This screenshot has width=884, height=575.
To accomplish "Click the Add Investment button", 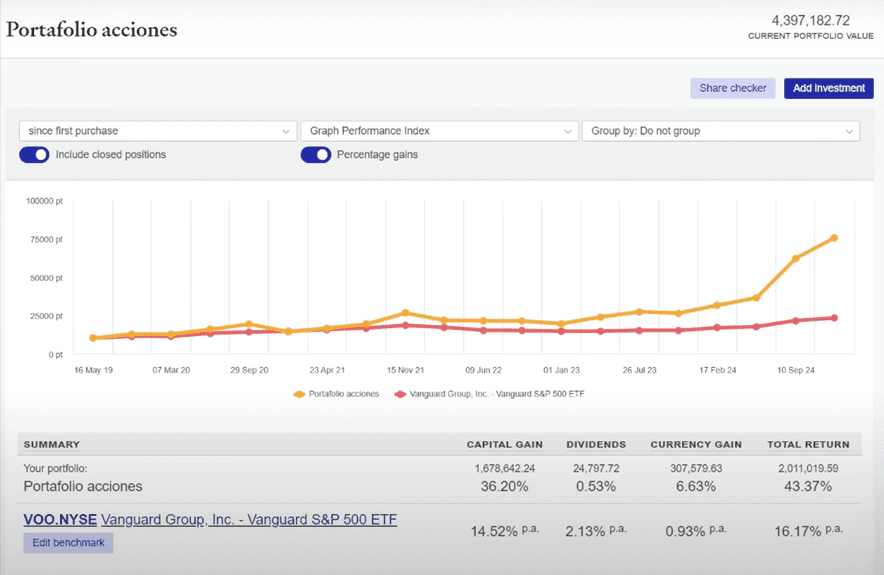I will coord(828,88).
